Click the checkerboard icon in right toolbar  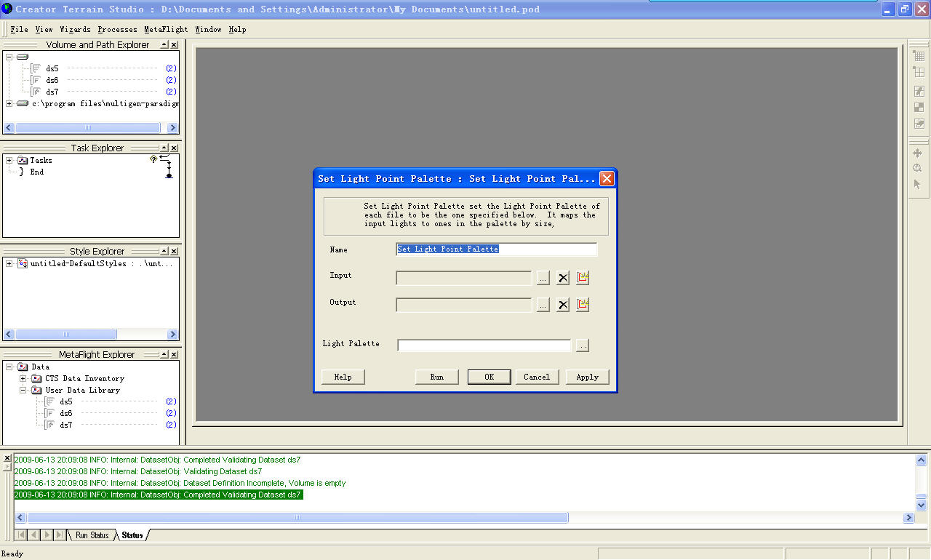(x=919, y=107)
